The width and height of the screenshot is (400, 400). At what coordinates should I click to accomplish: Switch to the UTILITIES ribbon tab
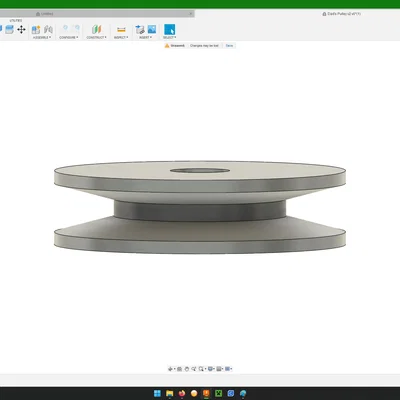coord(16,21)
